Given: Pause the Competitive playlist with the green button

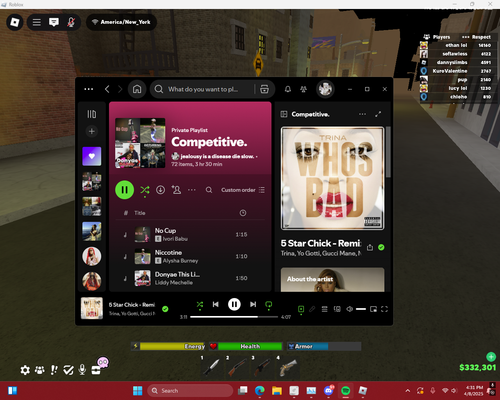Looking at the screenshot, I should point(124,190).
